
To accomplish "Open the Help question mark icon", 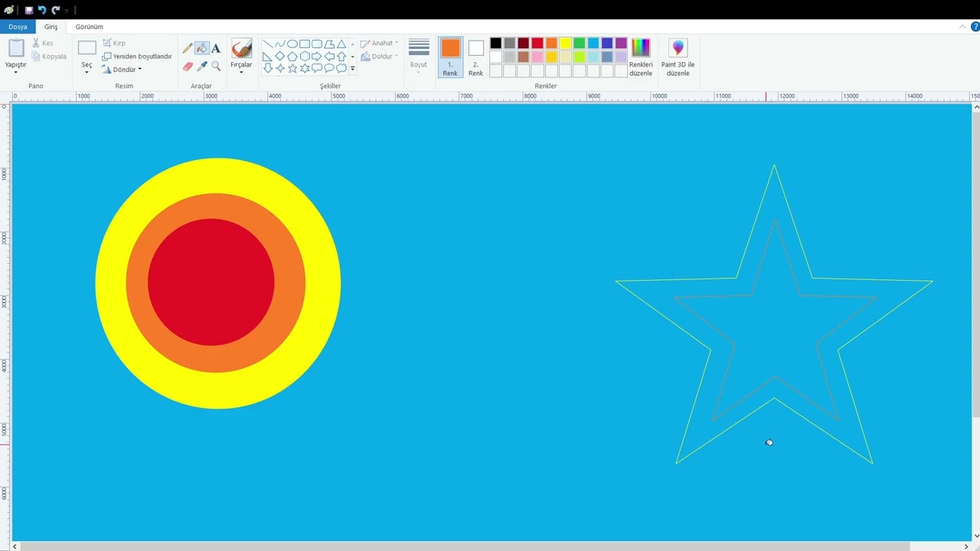I will [975, 27].
